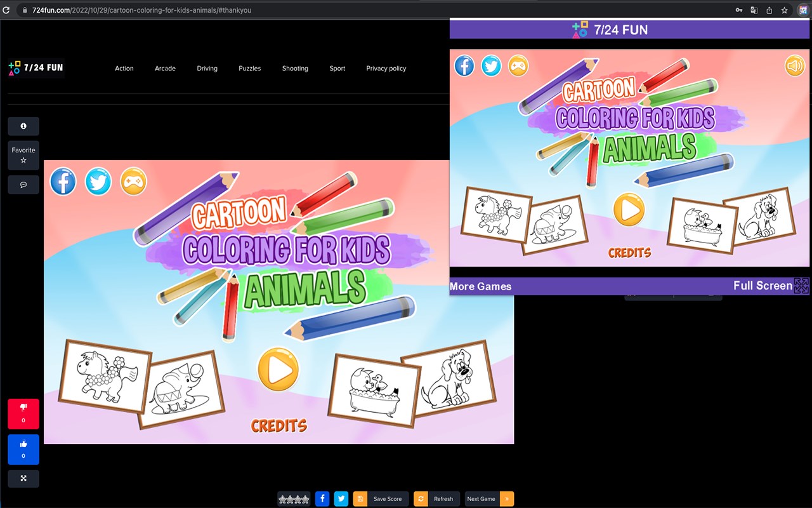Open the Puzzles games menu
The height and width of the screenshot is (508, 812).
pos(250,69)
